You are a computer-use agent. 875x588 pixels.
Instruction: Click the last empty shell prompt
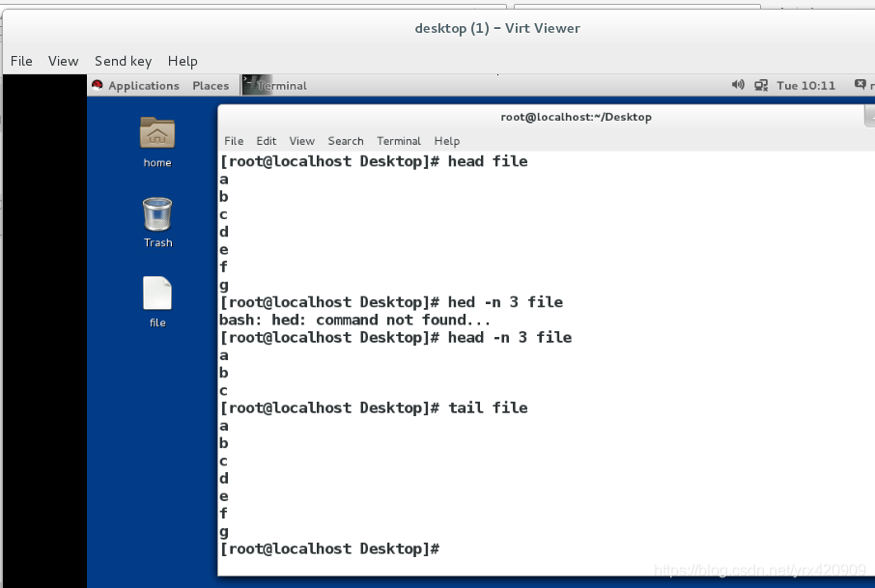(329, 549)
